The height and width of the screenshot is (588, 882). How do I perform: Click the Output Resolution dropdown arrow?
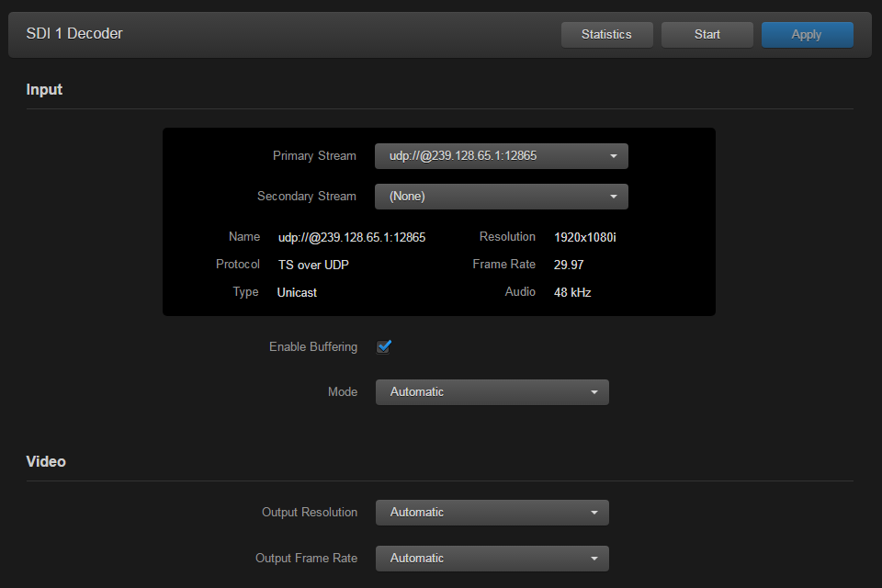tap(594, 512)
